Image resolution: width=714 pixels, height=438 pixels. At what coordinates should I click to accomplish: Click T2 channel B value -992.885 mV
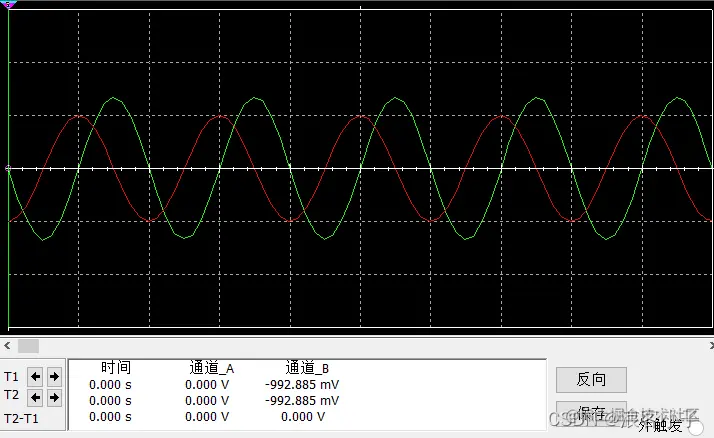(302, 401)
